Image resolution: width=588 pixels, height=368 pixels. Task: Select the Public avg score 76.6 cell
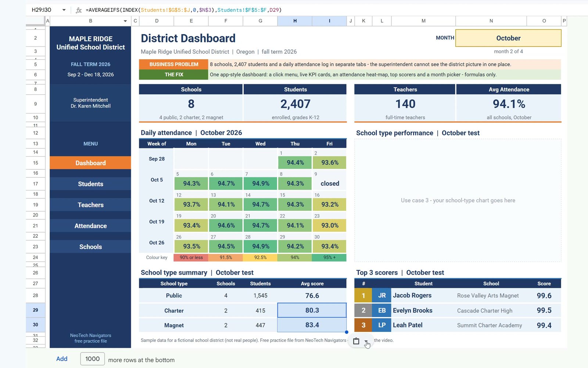pyautogui.click(x=312, y=296)
